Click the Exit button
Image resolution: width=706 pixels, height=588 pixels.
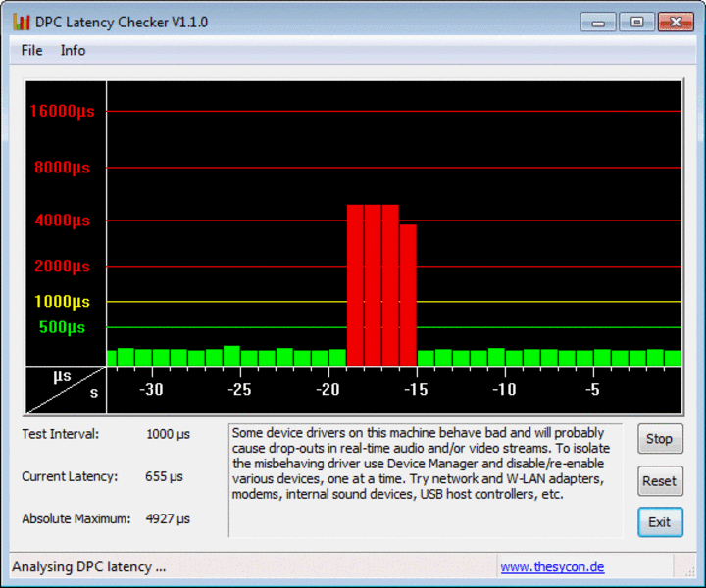click(660, 522)
